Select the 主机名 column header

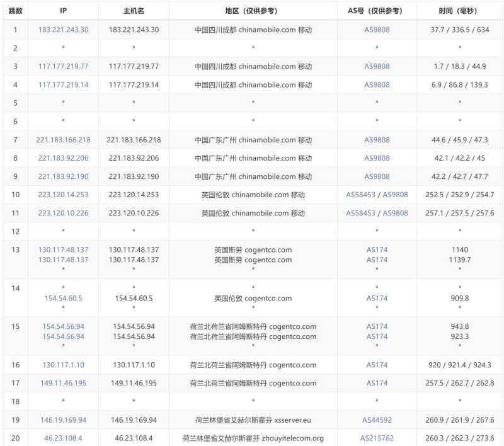click(x=133, y=9)
